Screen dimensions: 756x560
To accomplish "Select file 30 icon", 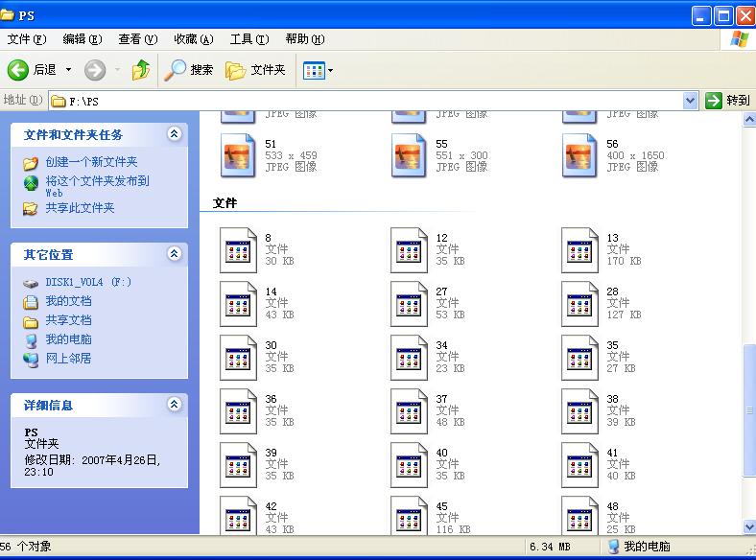I will click(238, 358).
